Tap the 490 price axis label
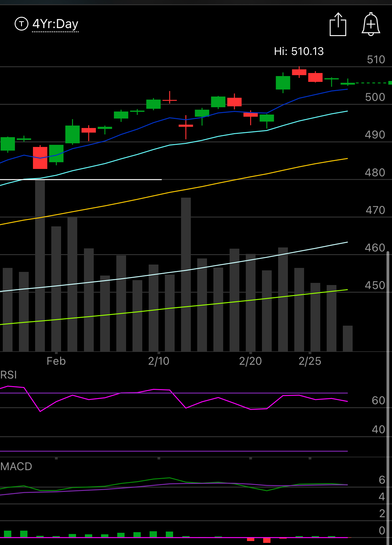 pos(375,135)
